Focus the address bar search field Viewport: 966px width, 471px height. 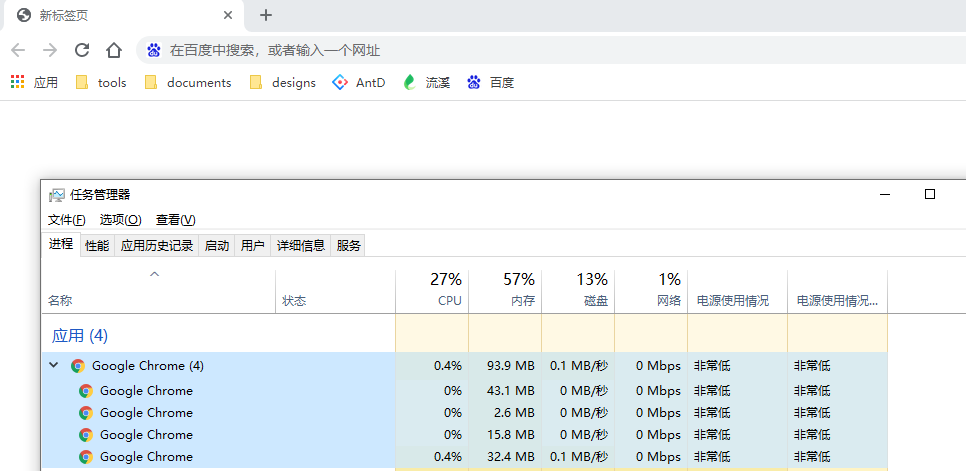pos(551,50)
